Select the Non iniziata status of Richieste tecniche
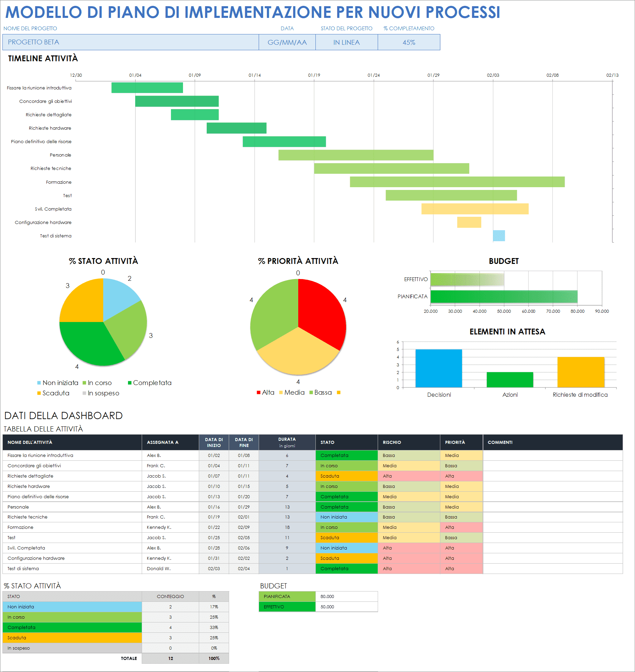Image resolution: width=635 pixels, height=672 pixels. [x=346, y=517]
